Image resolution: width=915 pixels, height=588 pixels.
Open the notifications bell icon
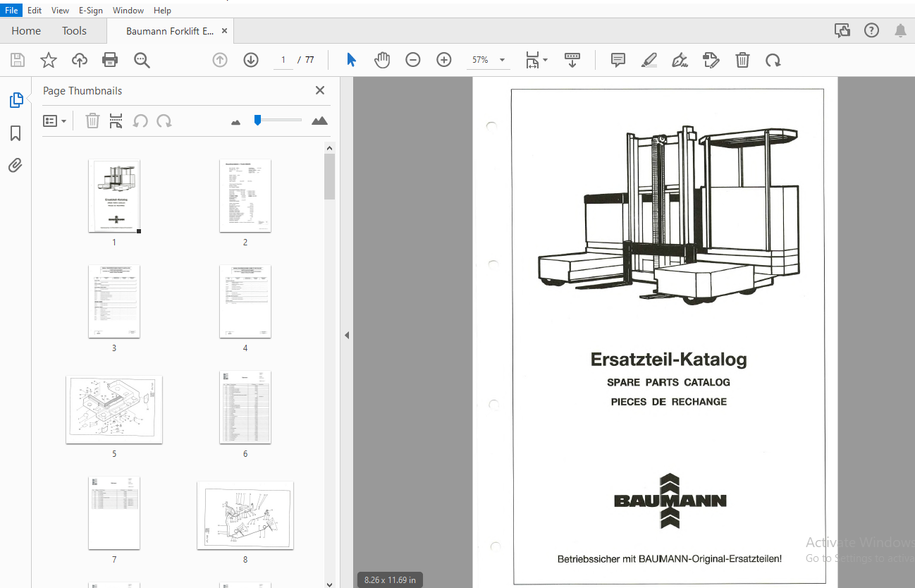point(900,30)
